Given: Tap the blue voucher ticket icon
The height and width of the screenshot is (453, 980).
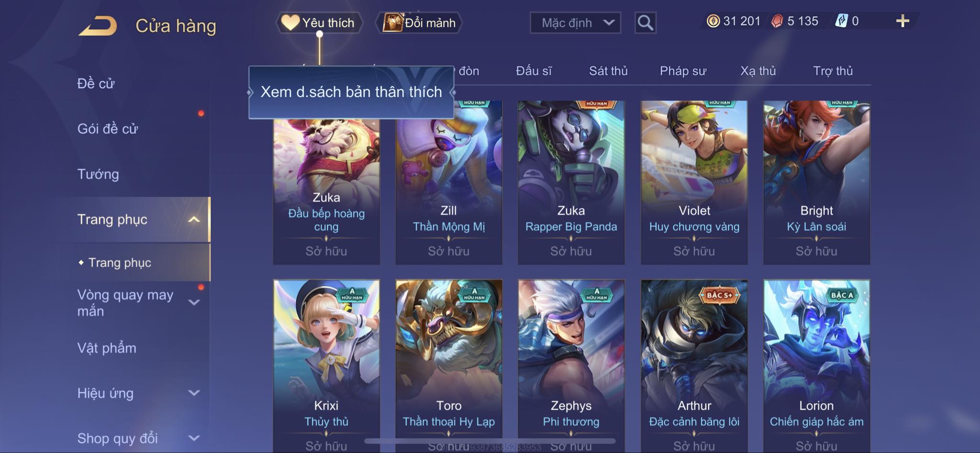Looking at the screenshot, I should (x=841, y=21).
